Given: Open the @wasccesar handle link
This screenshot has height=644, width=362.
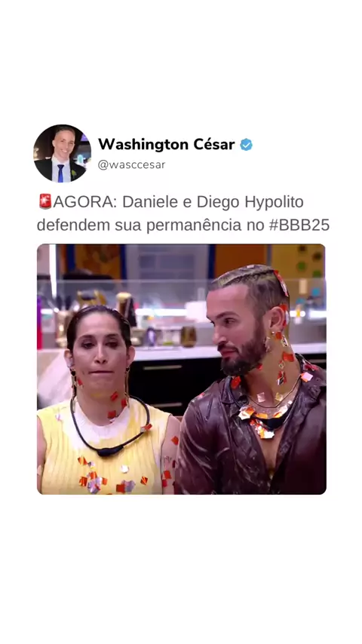Looking at the screenshot, I should [131, 164].
